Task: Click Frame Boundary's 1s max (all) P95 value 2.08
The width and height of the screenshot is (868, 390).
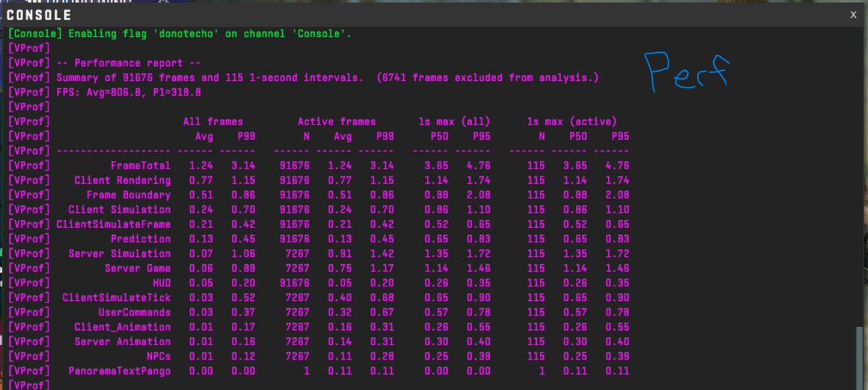Action: pyautogui.click(x=478, y=195)
